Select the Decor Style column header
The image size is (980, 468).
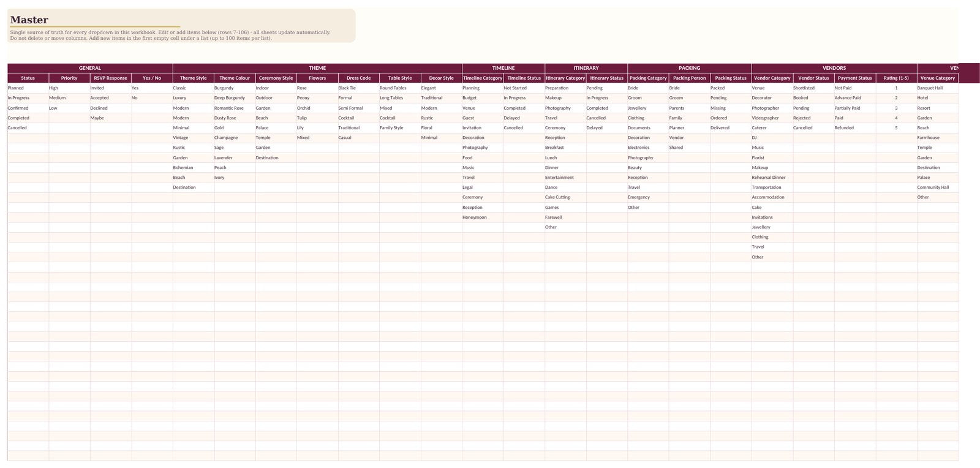click(441, 78)
